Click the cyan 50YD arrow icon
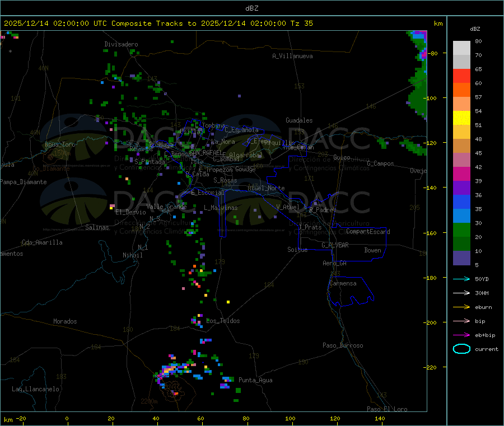This screenshot has width=504, height=426. pyautogui.click(x=461, y=279)
